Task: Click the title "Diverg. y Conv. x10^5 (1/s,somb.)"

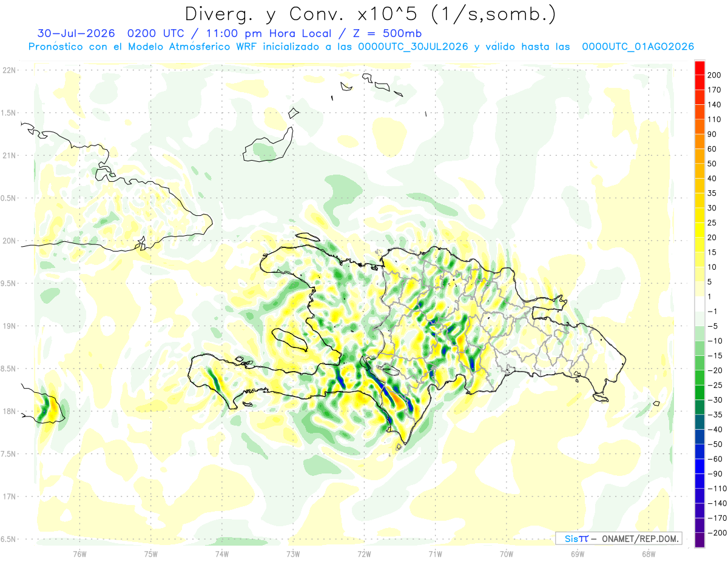Action: coord(370,14)
